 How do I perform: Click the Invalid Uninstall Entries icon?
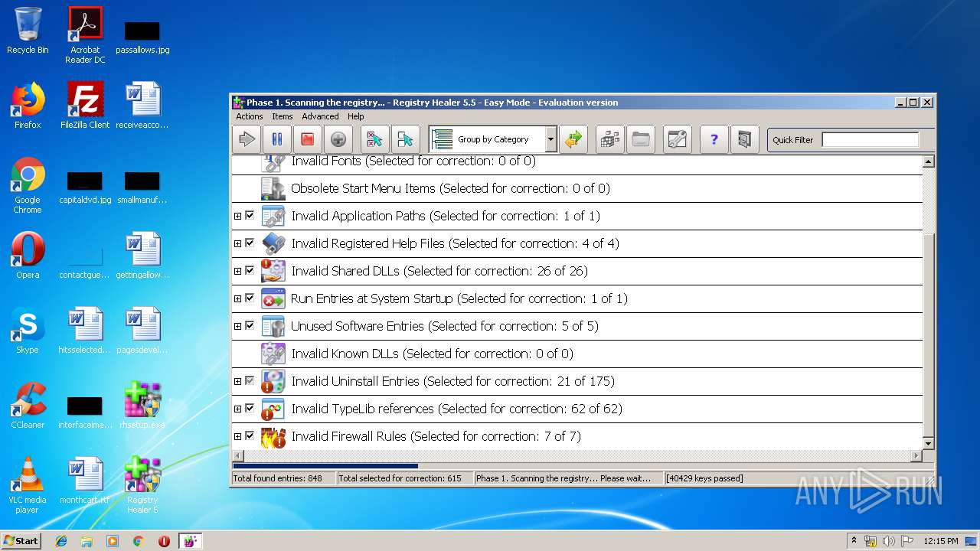point(273,381)
